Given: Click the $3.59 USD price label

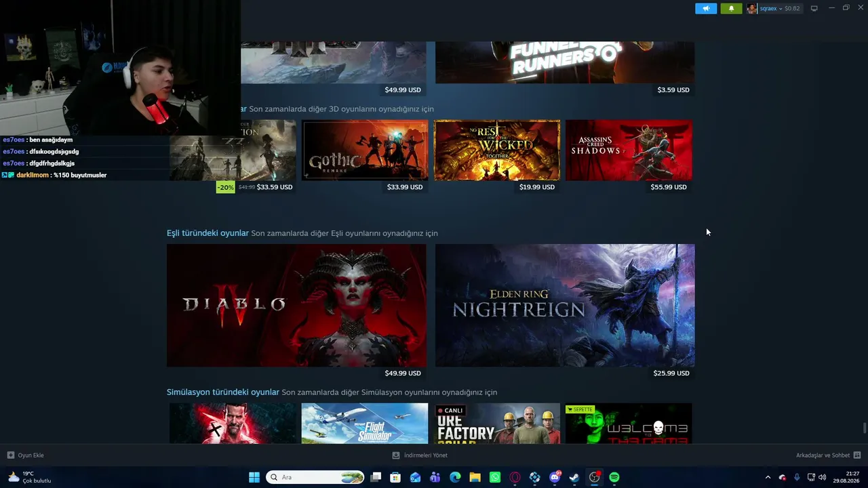Looking at the screenshot, I should (673, 90).
